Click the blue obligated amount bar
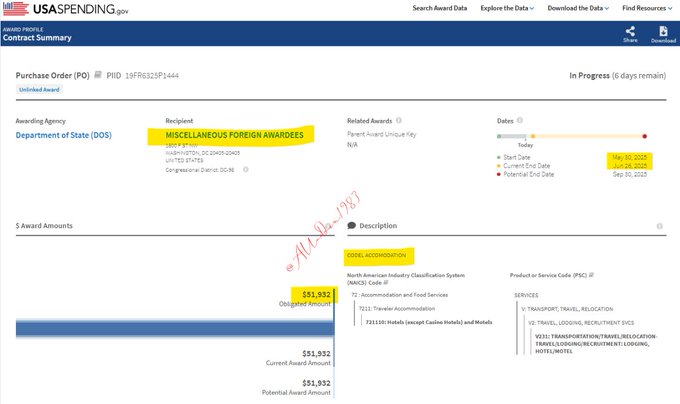 [170, 329]
